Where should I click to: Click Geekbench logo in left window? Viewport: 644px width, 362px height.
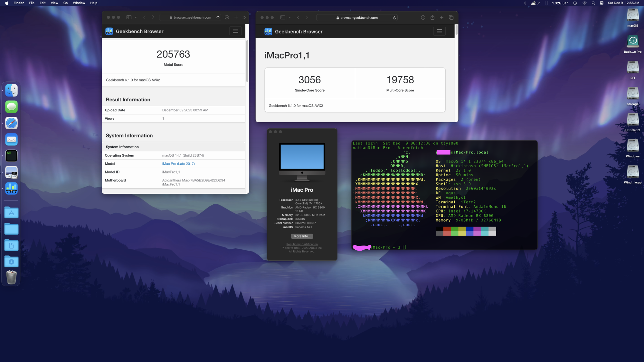pyautogui.click(x=109, y=31)
